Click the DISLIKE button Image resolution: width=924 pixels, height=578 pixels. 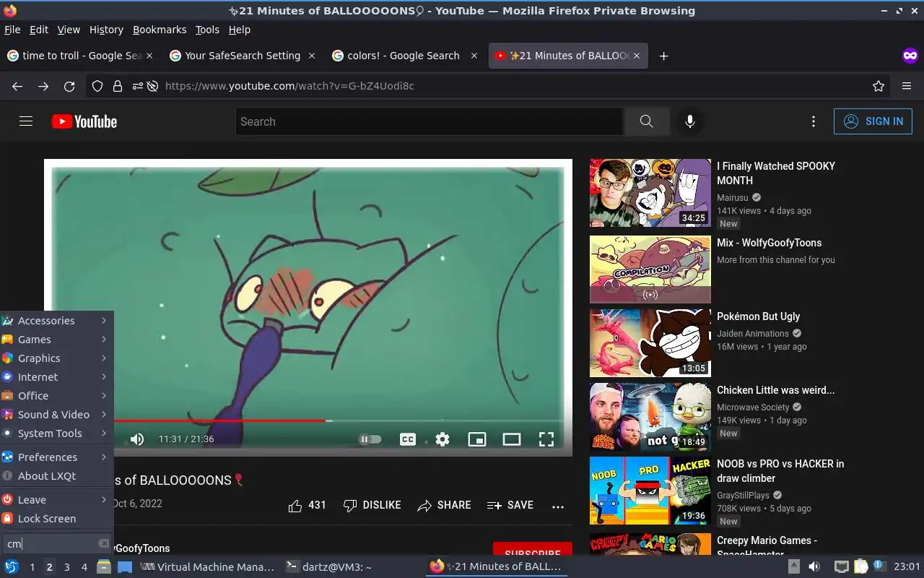coord(372,505)
